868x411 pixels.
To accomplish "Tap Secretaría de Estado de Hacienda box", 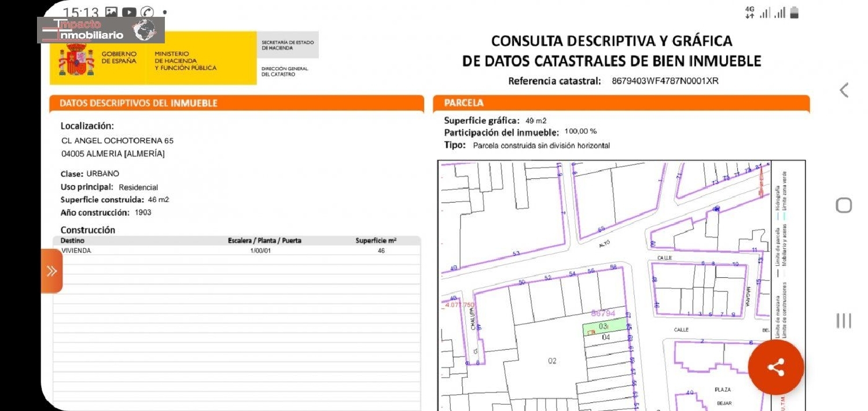I will click(288, 45).
